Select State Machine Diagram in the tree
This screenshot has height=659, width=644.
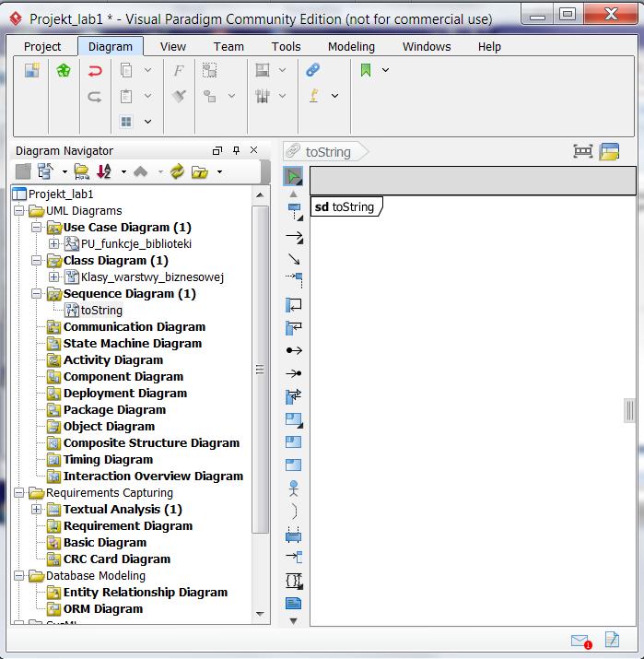tap(133, 344)
